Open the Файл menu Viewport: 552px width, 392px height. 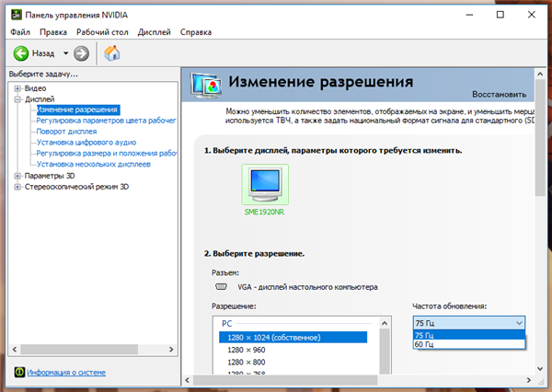[x=20, y=32]
